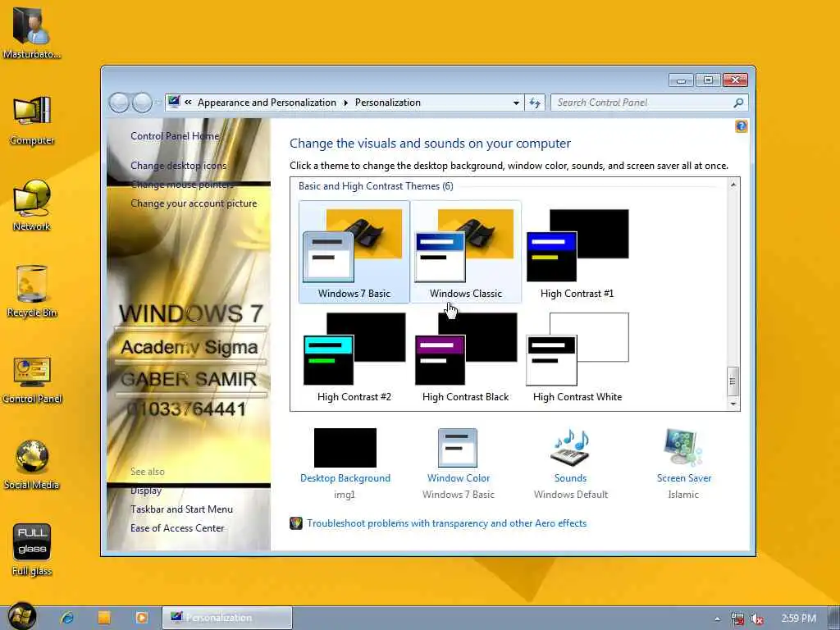Screen dimensions: 840x630
Task: Click the Forward navigation button
Action: (143, 103)
